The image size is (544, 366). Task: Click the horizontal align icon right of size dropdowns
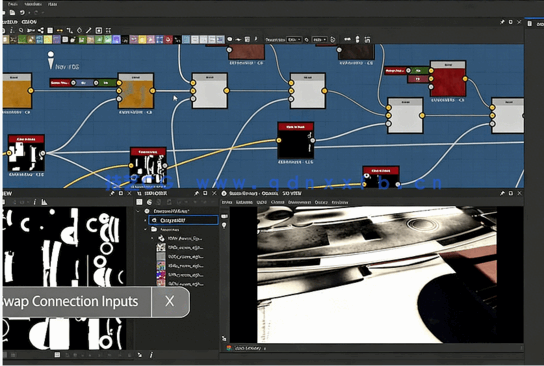coord(347,40)
